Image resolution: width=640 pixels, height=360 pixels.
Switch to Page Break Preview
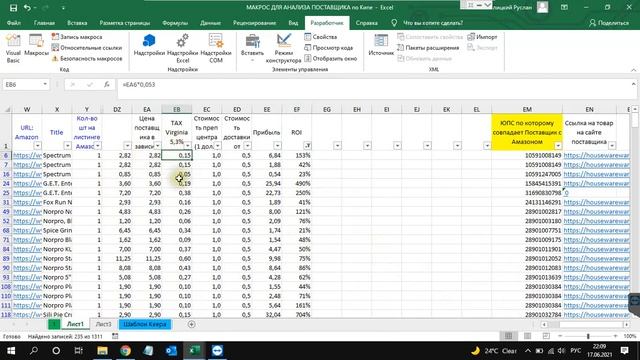[546, 336]
